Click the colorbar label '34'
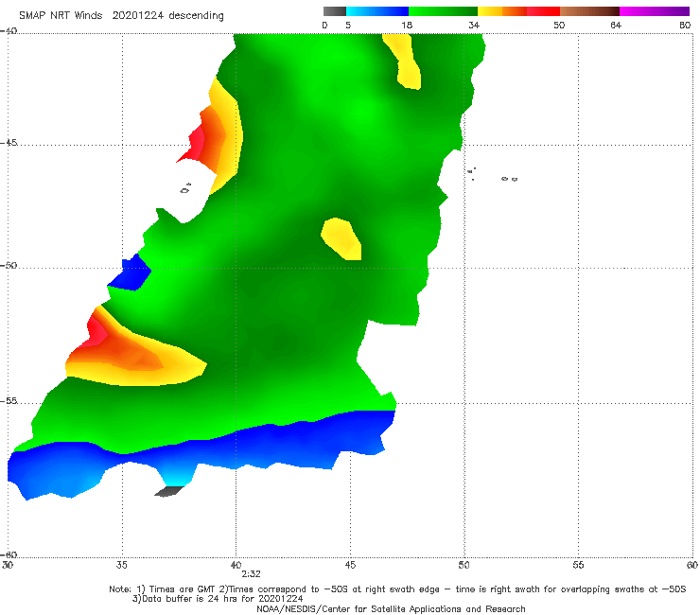 click(474, 25)
